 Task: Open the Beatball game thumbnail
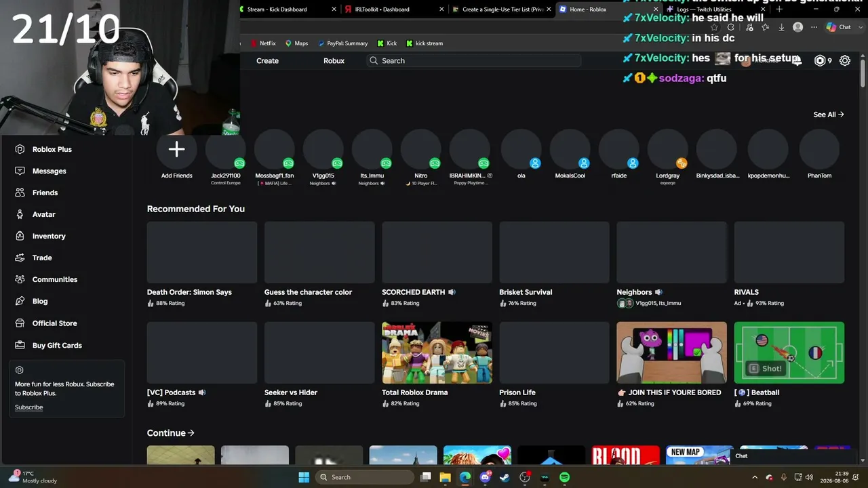pyautogui.click(x=789, y=352)
